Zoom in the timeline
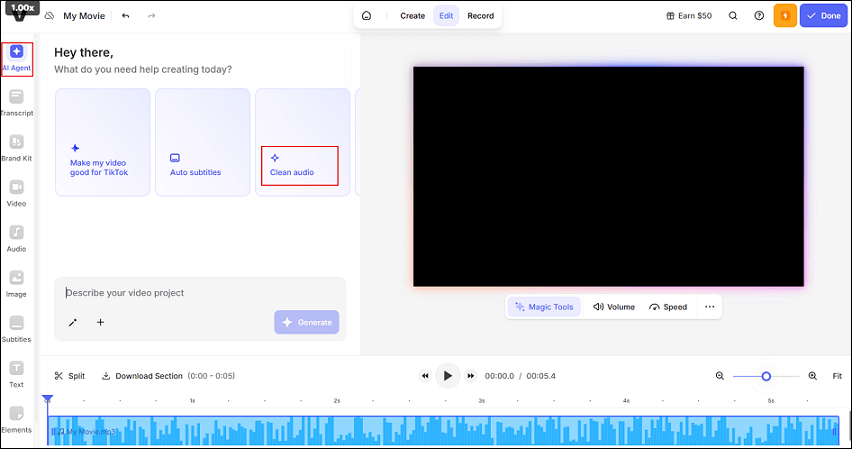The width and height of the screenshot is (852, 449). [813, 376]
